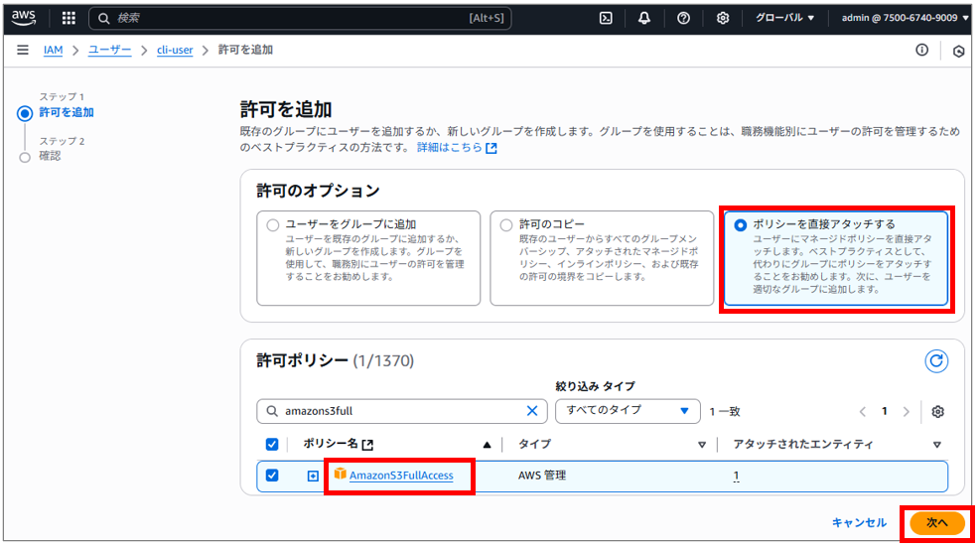Go to next page of policies

[x=907, y=411]
